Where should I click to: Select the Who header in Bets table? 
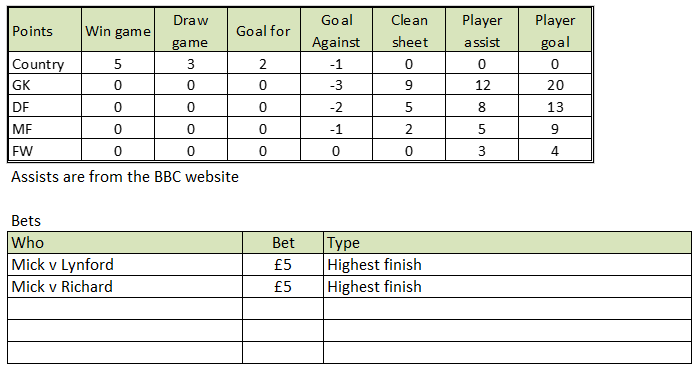pos(125,243)
